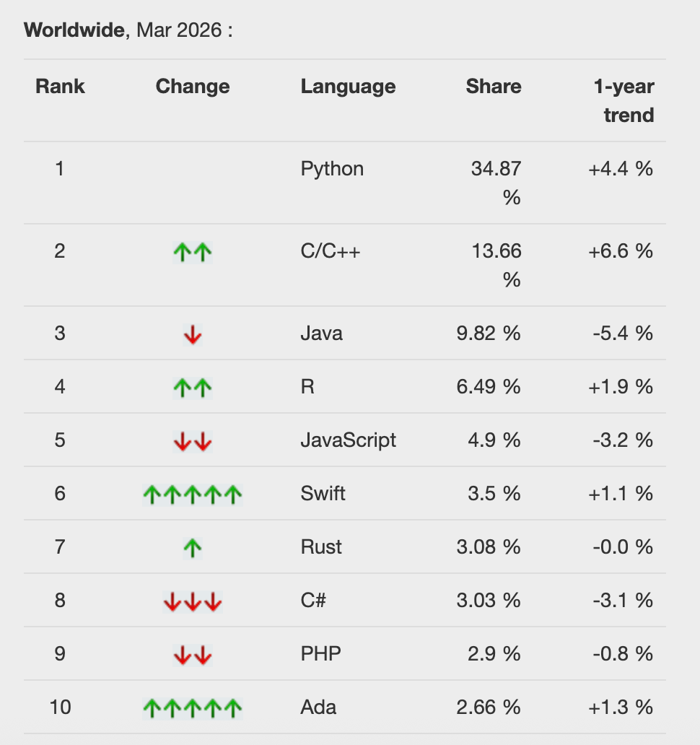Click the Ada language name
Viewport: 700px width, 745px height.
318,707
